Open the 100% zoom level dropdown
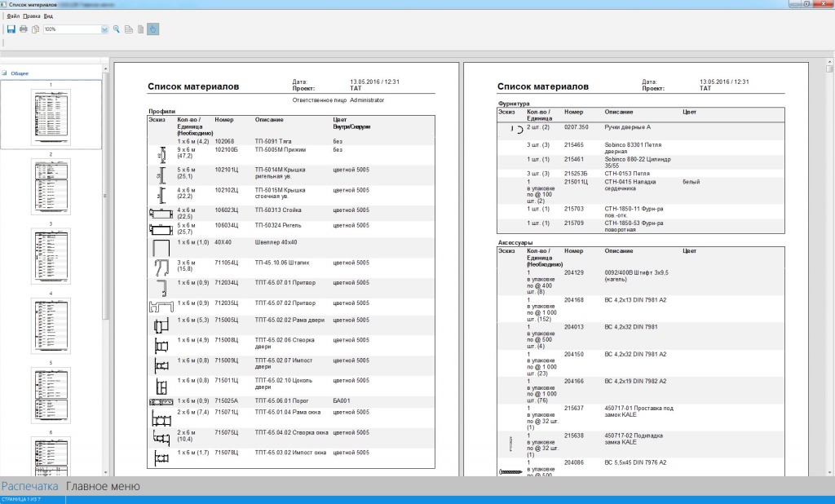The image size is (835, 504). point(104,29)
